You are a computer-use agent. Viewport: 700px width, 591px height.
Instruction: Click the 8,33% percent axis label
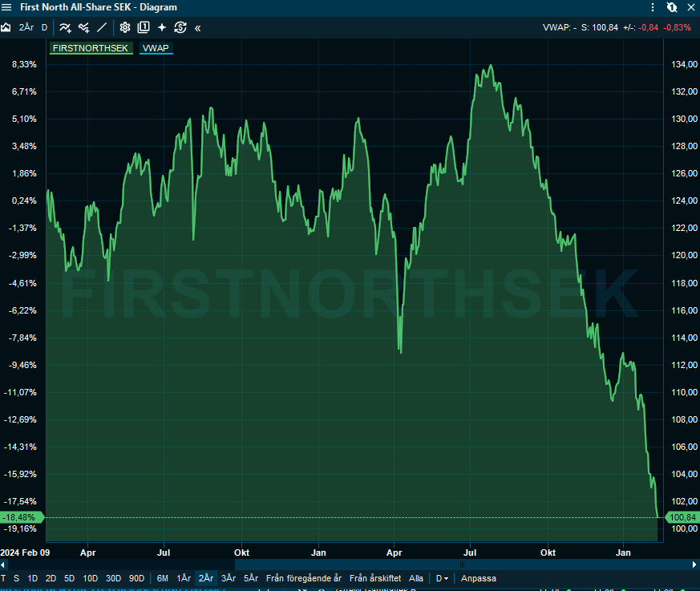[24, 64]
